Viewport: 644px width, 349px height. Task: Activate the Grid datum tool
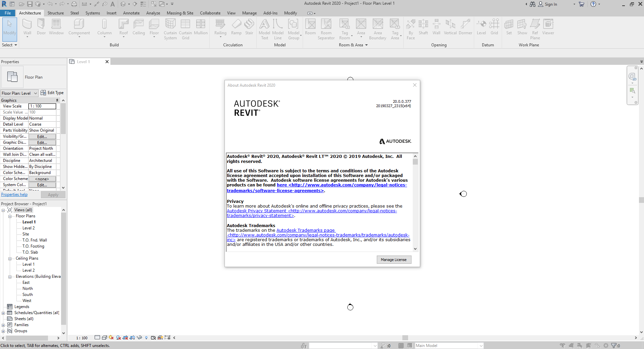click(494, 27)
